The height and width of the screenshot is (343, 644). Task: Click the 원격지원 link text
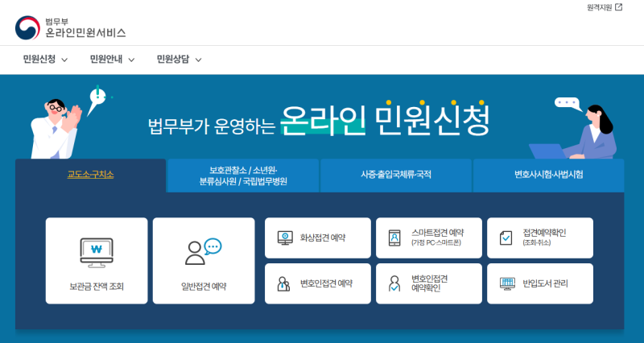pyautogui.click(x=599, y=7)
